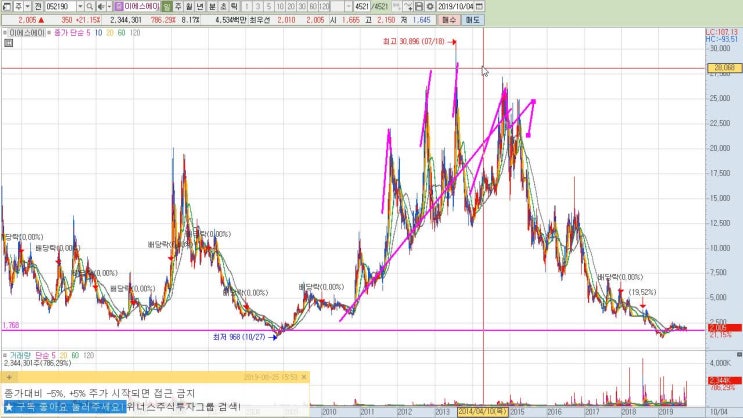Click the 최고 30,896 (07/18) label
The height and width of the screenshot is (418, 743).
[414, 42]
